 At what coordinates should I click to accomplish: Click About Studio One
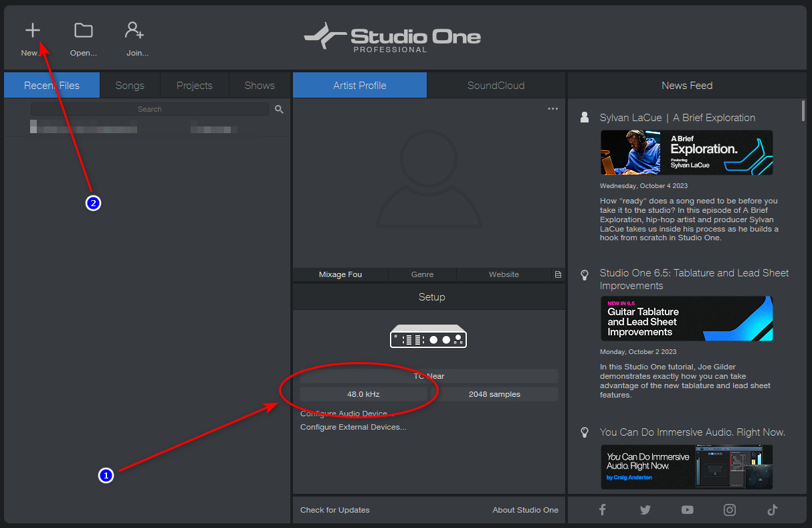point(526,510)
